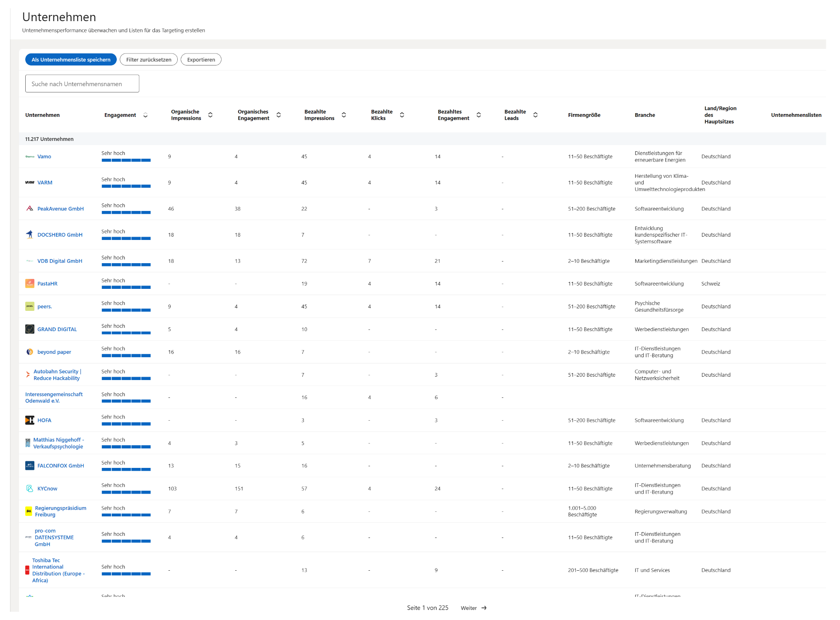Sort by Bezahltes Engagement arrows
The width and height of the screenshot is (840, 620).
point(479,115)
